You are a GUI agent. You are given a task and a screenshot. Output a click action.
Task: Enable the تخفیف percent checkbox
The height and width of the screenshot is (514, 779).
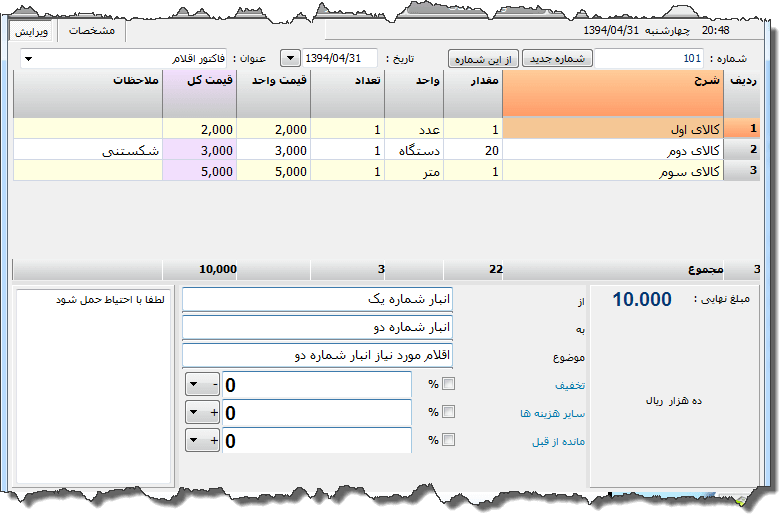point(449,384)
